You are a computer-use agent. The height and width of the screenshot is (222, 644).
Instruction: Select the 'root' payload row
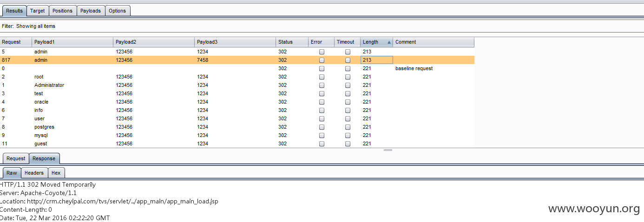coord(237,77)
